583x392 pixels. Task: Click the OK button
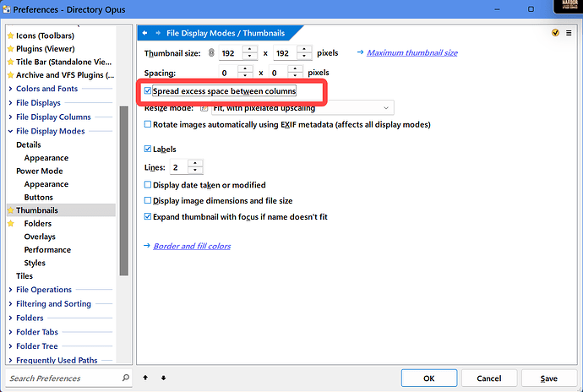tap(429, 378)
